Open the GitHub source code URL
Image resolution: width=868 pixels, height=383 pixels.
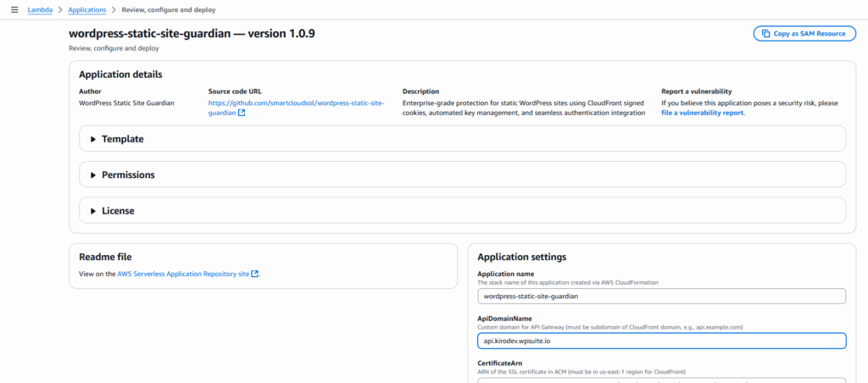(x=296, y=108)
